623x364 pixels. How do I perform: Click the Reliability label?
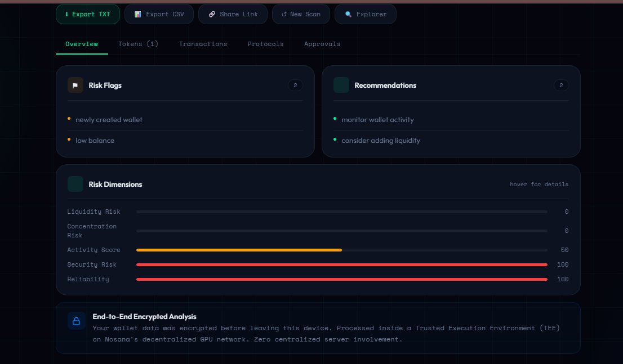point(88,280)
